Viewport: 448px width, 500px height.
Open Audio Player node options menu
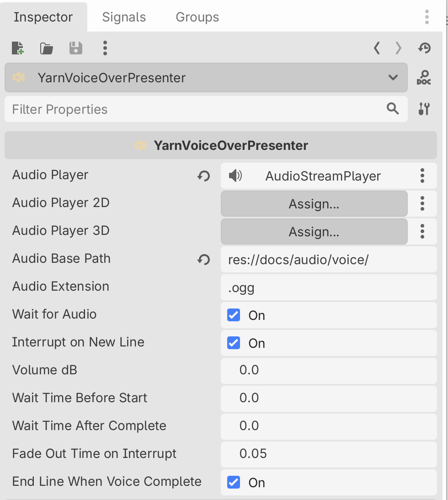(422, 176)
